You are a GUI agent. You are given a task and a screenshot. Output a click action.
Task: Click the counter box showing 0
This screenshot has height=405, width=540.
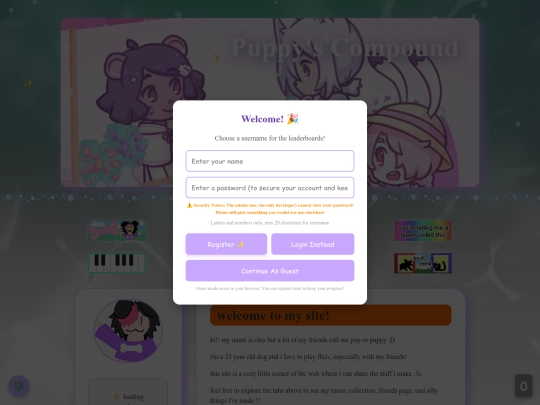click(x=523, y=386)
